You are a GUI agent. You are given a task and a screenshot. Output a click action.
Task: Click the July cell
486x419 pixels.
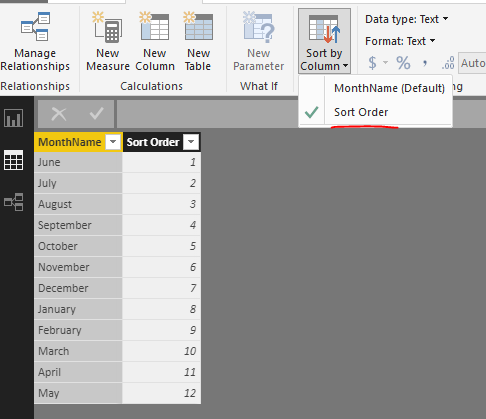(x=78, y=183)
